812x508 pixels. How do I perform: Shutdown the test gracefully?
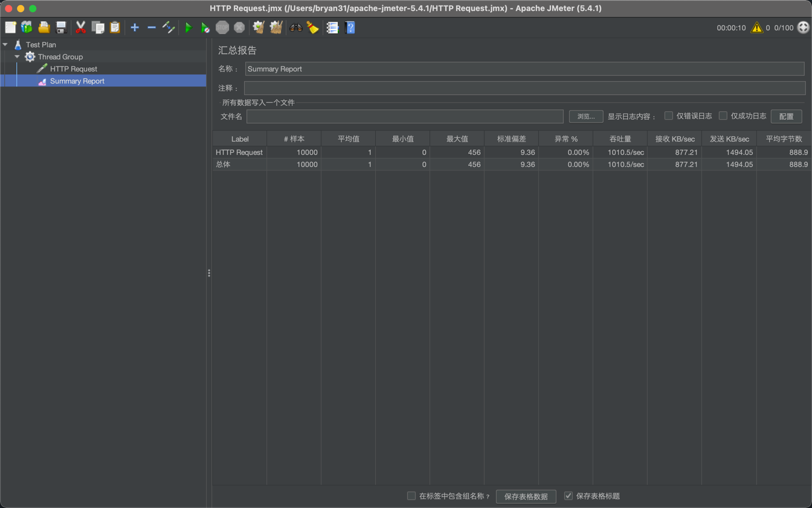tap(239, 27)
